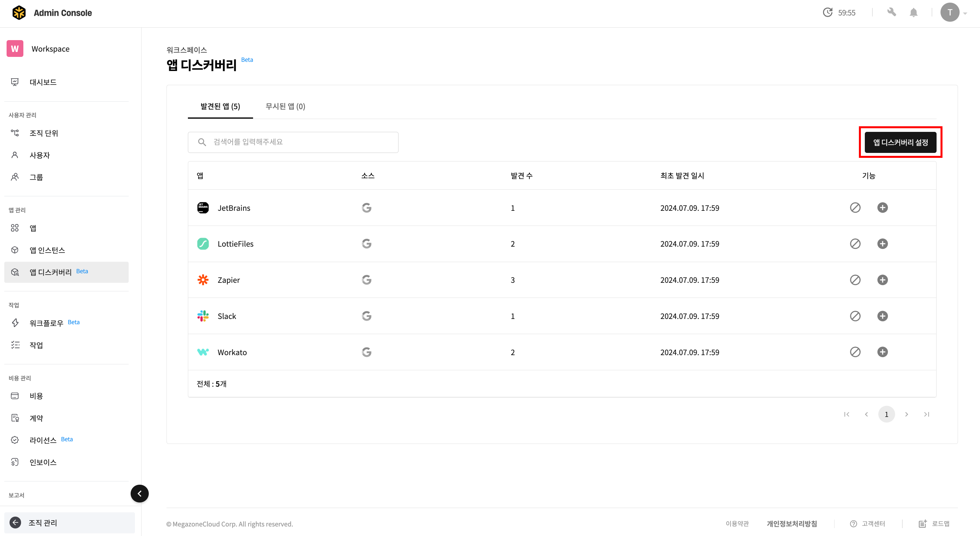Click the user avatar T
980x536 pixels.
(950, 12)
